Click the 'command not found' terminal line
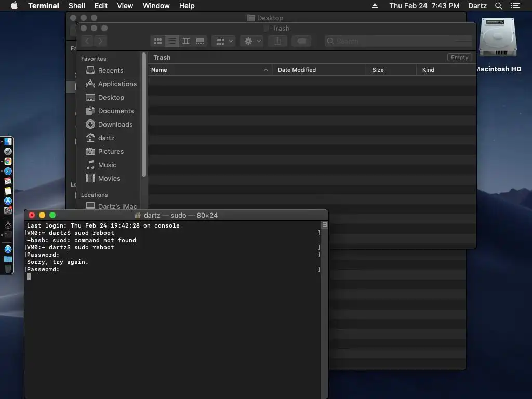This screenshot has height=399, width=532. coord(82,240)
